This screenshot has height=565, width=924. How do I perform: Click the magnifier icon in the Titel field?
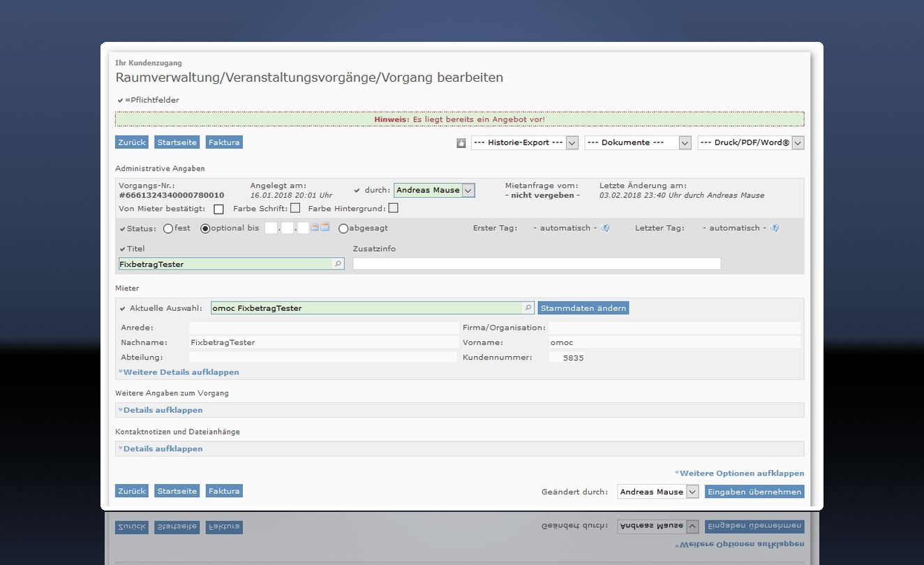coord(338,264)
